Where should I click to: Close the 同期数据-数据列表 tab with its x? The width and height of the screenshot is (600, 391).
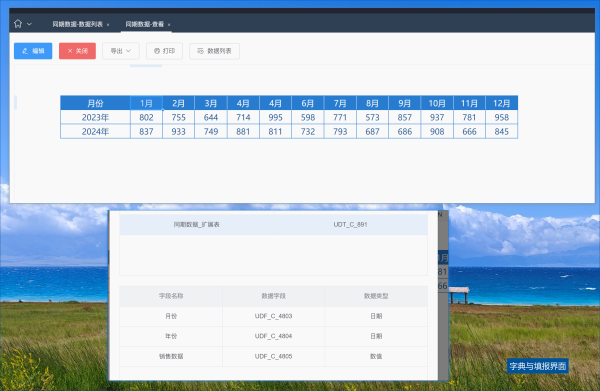[108, 24]
